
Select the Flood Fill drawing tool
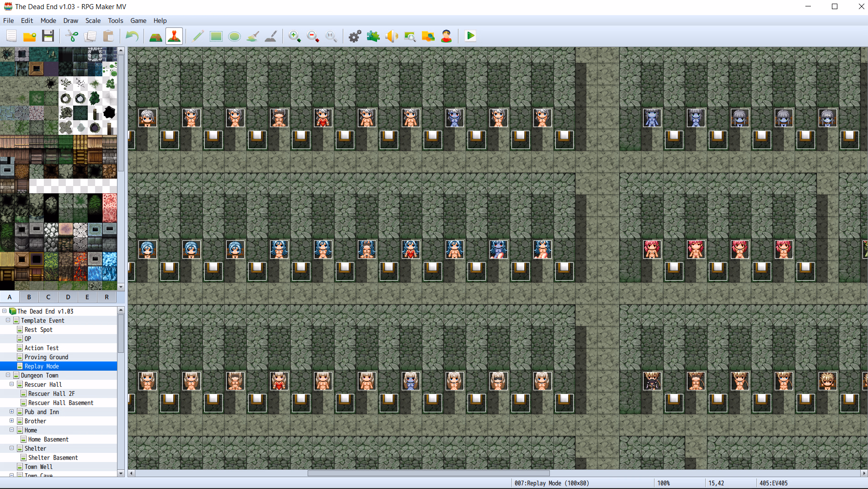coord(253,36)
